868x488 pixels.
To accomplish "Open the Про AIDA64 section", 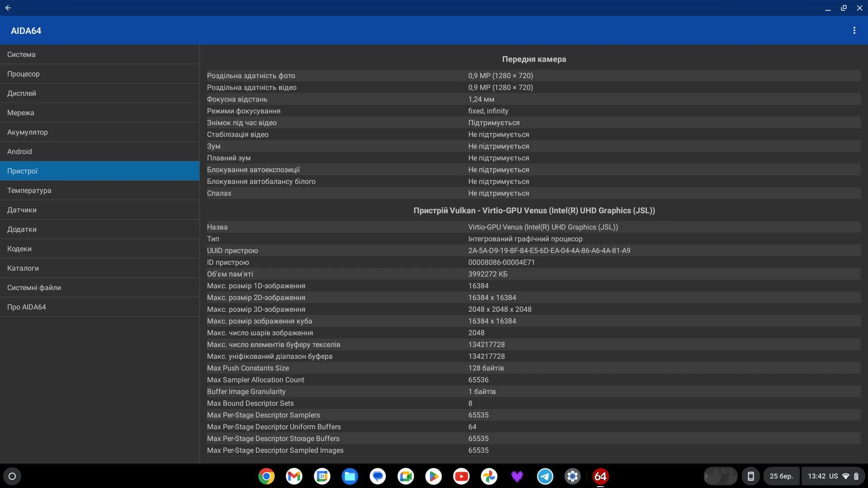I will point(99,307).
